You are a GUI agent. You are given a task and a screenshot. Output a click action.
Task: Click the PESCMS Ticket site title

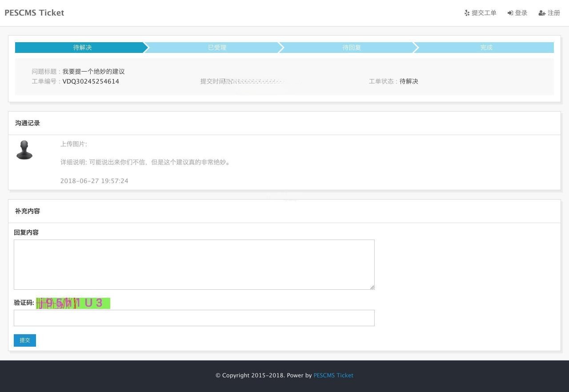click(34, 12)
